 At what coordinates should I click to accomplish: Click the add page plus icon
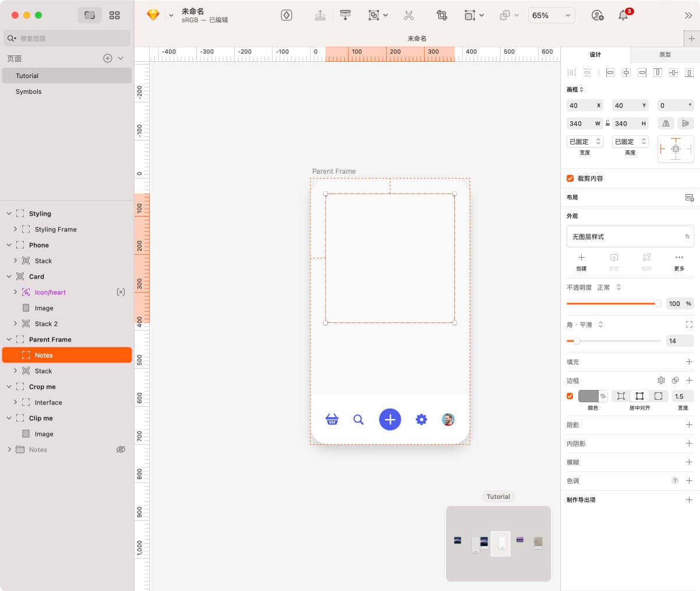coord(107,58)
